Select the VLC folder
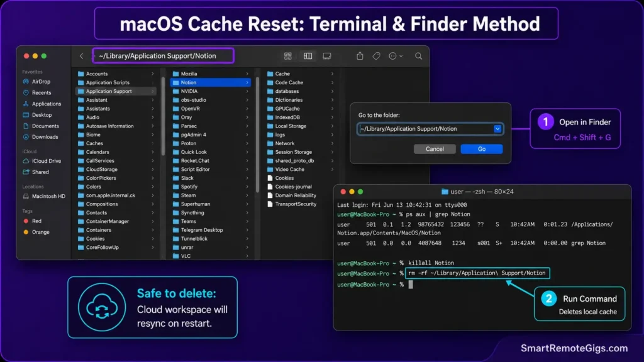This screenshot has width=644, height=362. 210,256
